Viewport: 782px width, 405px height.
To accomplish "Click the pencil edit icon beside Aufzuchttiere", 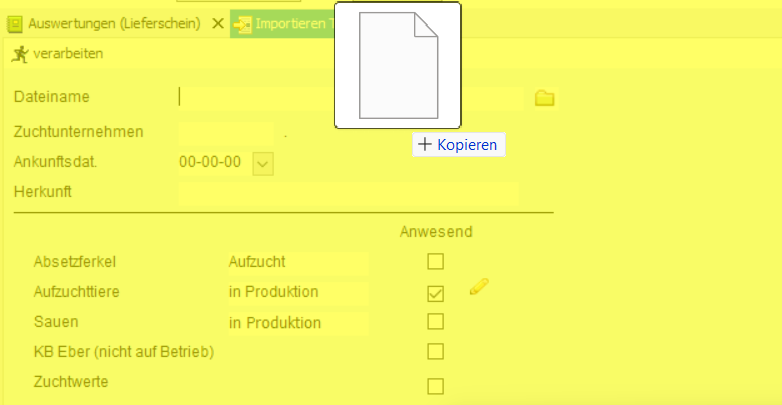I will tap(479, 287).
